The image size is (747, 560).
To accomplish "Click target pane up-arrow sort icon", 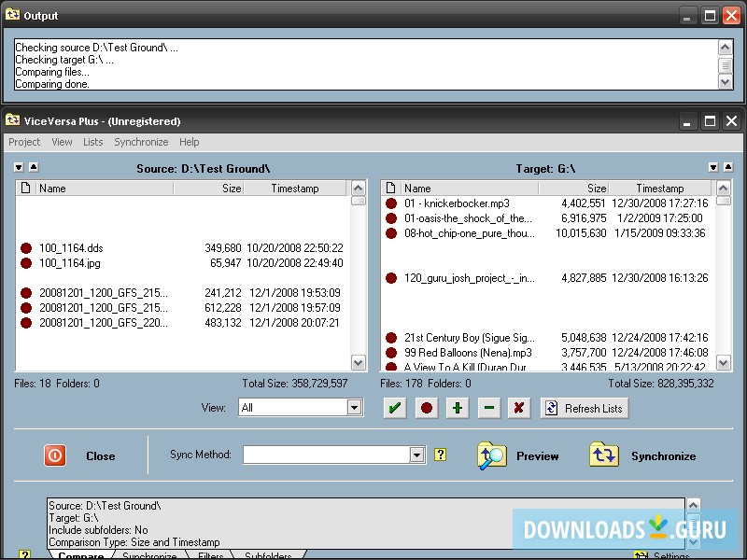I will [728, 167].
